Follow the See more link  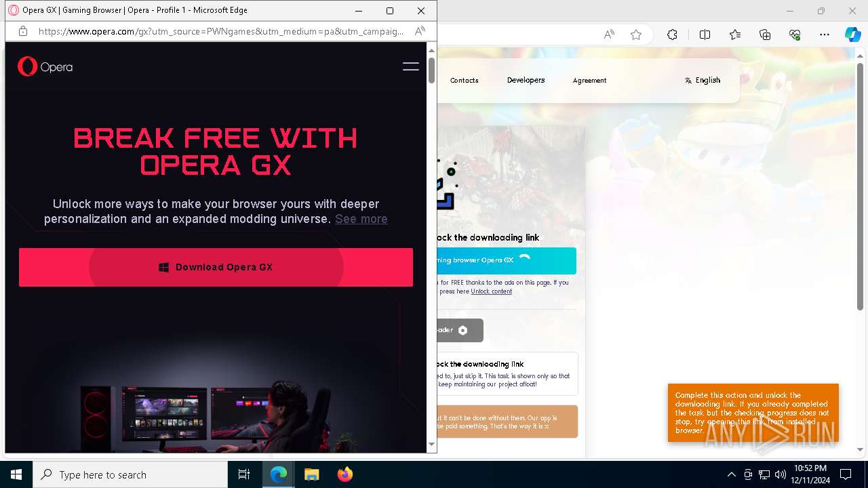click(x=361, y=219)
